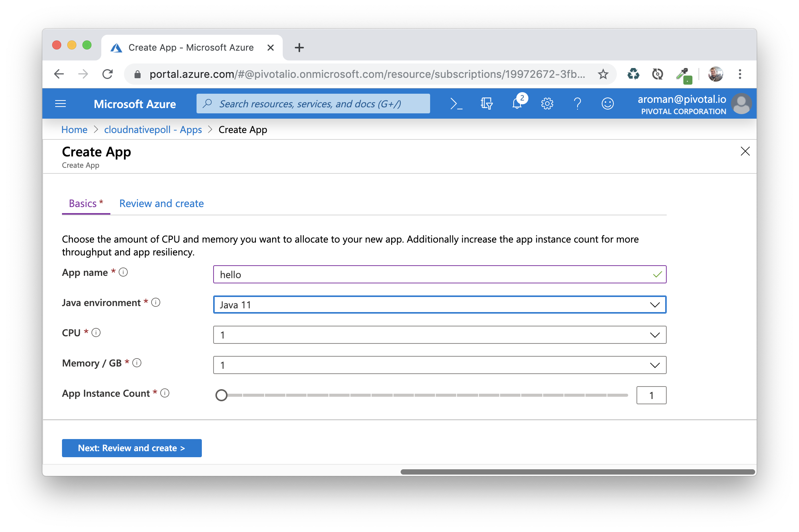Open the help question mark icon
Image resolution: width=799 pixels, height=532 pixels.
(x=577, y=104)
